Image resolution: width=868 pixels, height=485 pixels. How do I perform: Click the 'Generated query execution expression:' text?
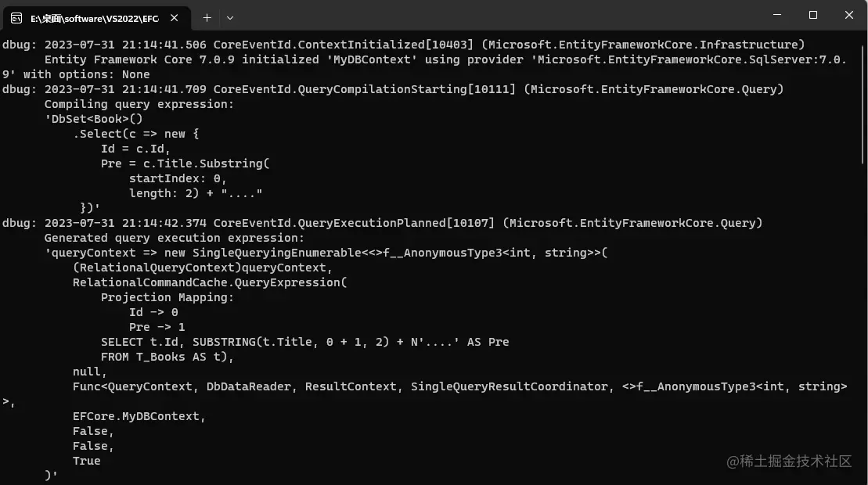[175, 238]
